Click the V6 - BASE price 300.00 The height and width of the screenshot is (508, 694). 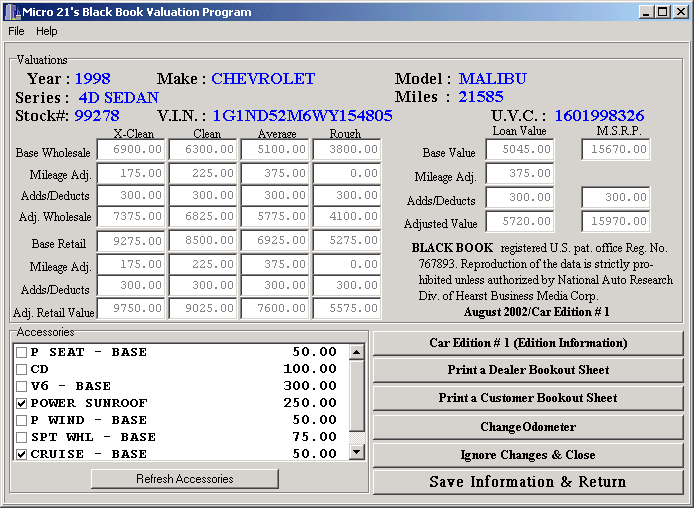[310, 386]
